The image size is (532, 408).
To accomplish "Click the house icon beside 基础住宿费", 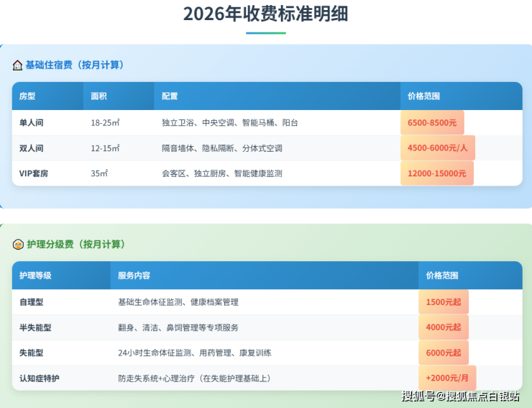I will 17,65.
